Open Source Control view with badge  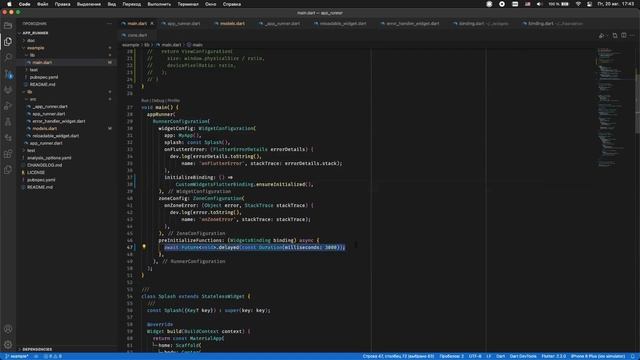pyautogui.click(x=8, y=74)
